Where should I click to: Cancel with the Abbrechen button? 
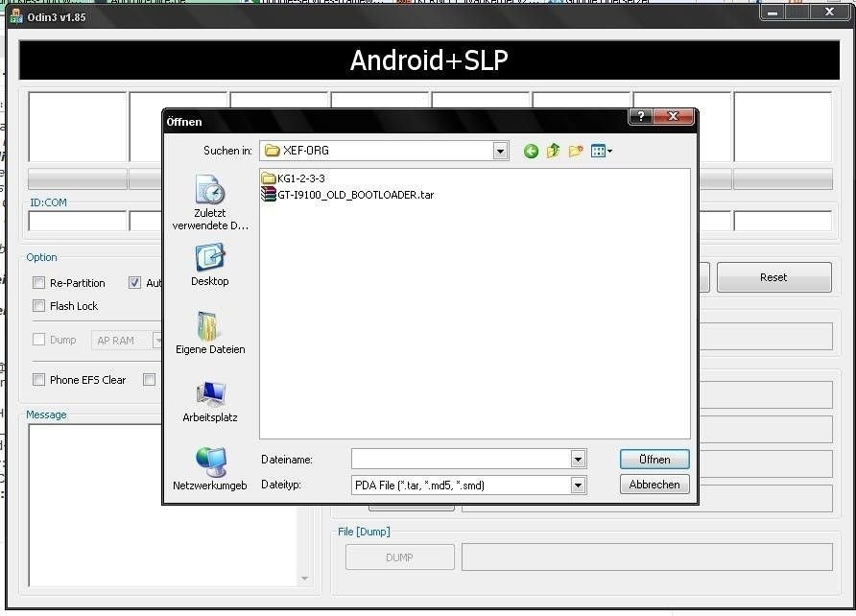click(654, 485)
